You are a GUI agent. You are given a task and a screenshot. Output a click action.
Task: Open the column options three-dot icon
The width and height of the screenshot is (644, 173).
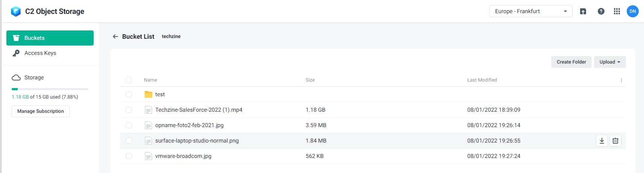tap(621, 80)
